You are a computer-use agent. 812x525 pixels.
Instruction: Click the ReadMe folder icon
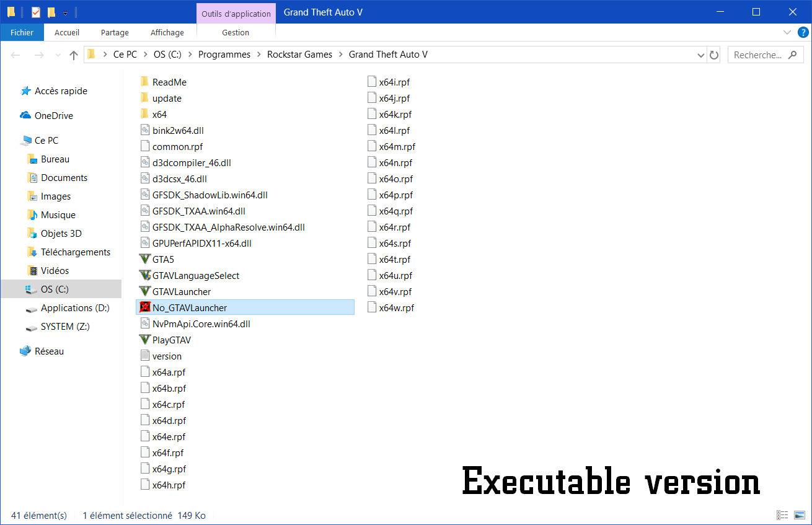point(145,82)
